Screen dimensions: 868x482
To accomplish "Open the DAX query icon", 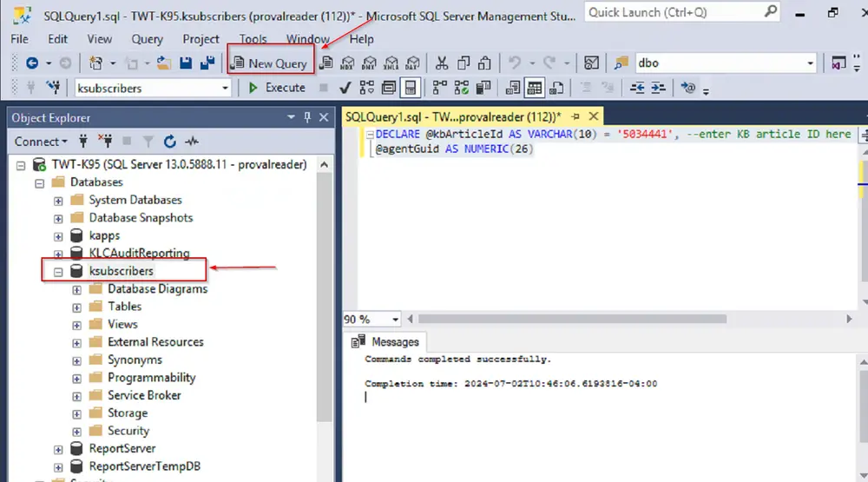I will tap(413, 63).
